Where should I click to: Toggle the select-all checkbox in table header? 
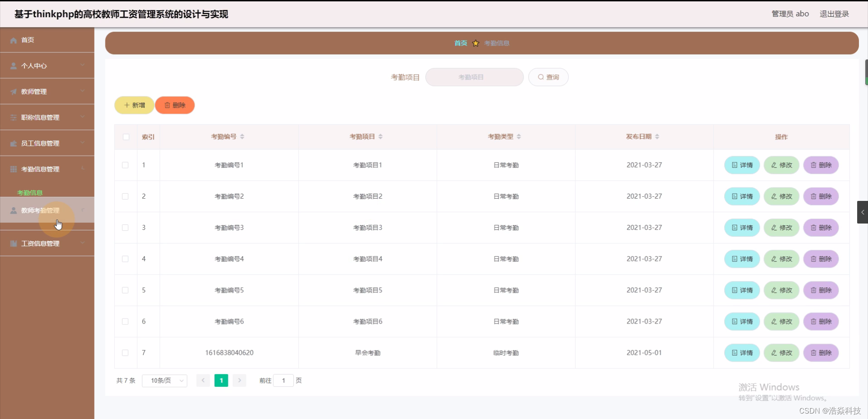click(x=125, y=137)
